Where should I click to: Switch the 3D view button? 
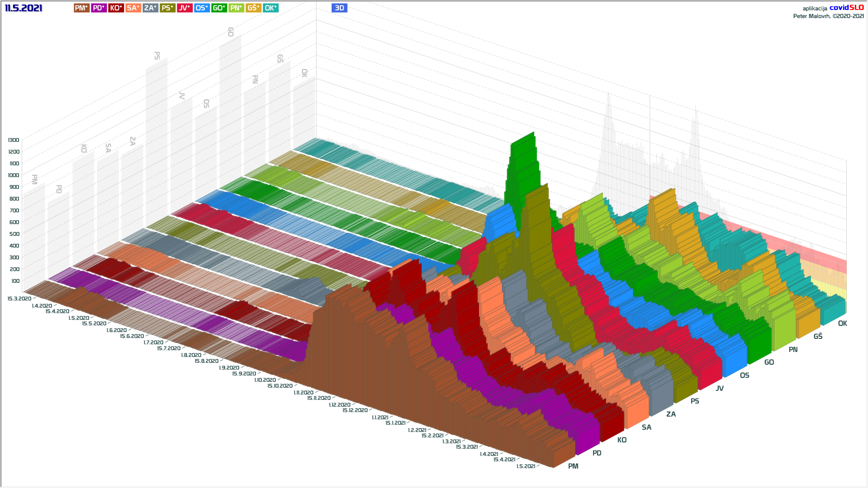pos(339,8)
